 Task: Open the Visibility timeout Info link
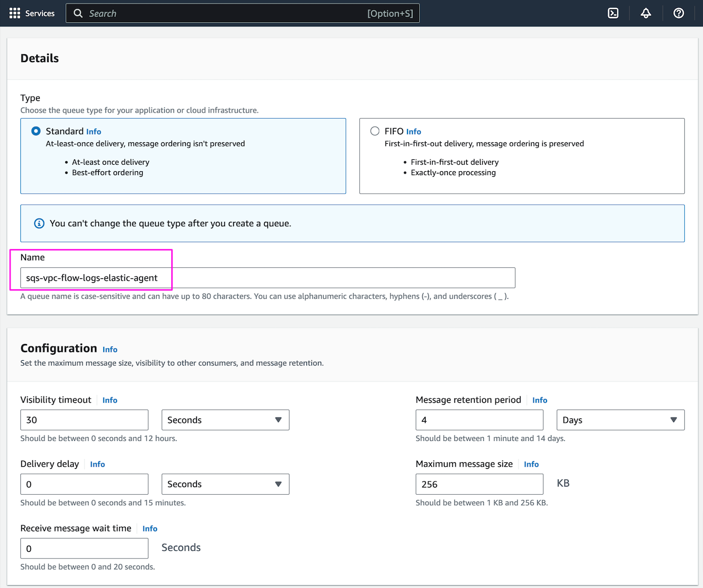pos(109,400)
